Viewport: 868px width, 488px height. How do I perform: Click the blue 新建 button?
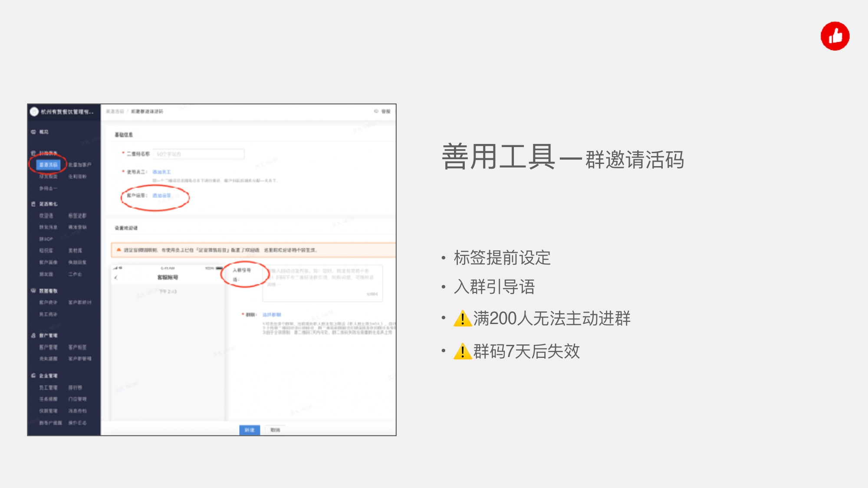[250, 430]
